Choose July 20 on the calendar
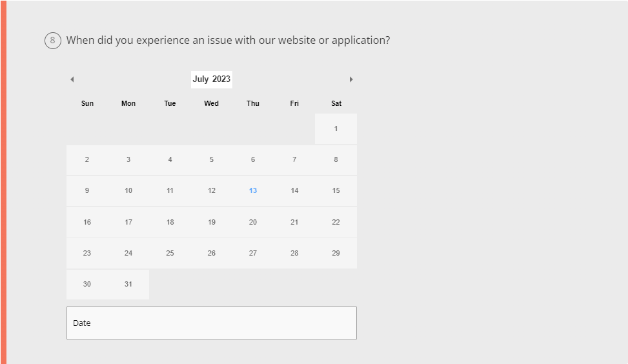The width and height of the screenshot is (628, 364). [253, 223]
